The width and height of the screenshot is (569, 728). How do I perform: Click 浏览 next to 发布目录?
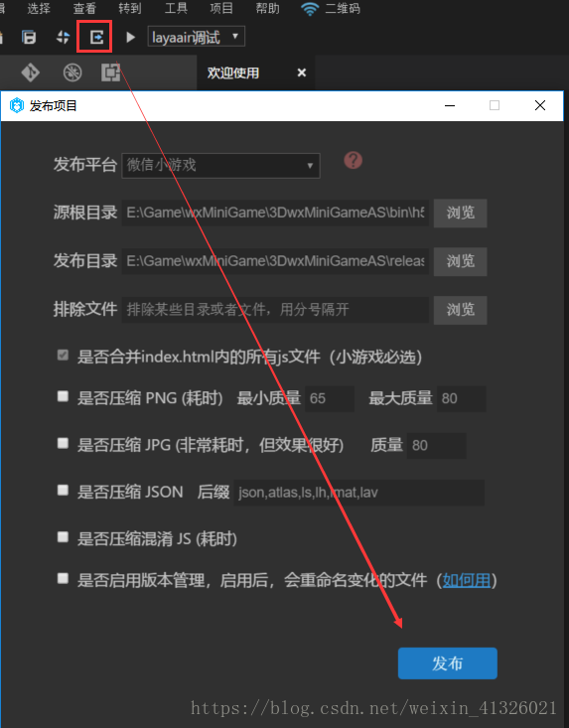461,261
